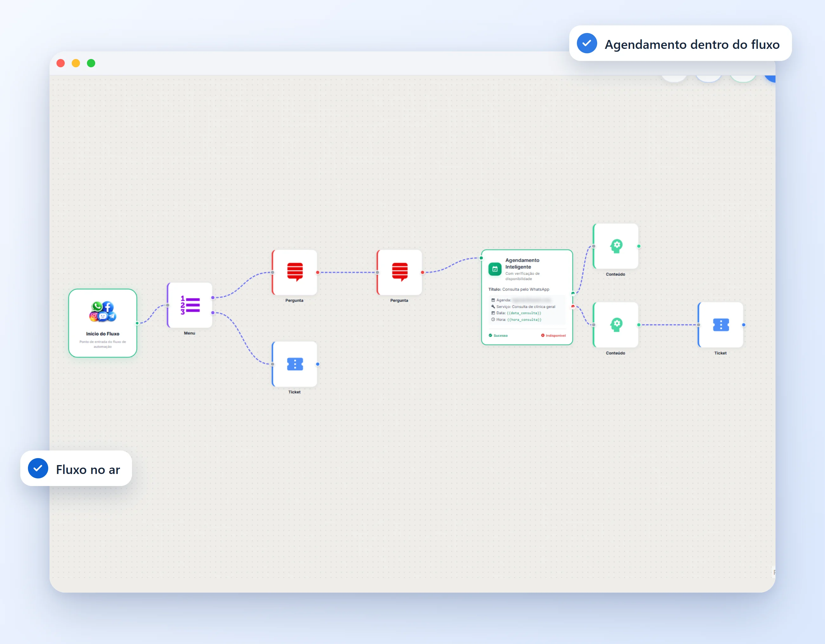Select the Conteúdo node that links to Ticket
The image size is (825, 644).
click(616, 325)
